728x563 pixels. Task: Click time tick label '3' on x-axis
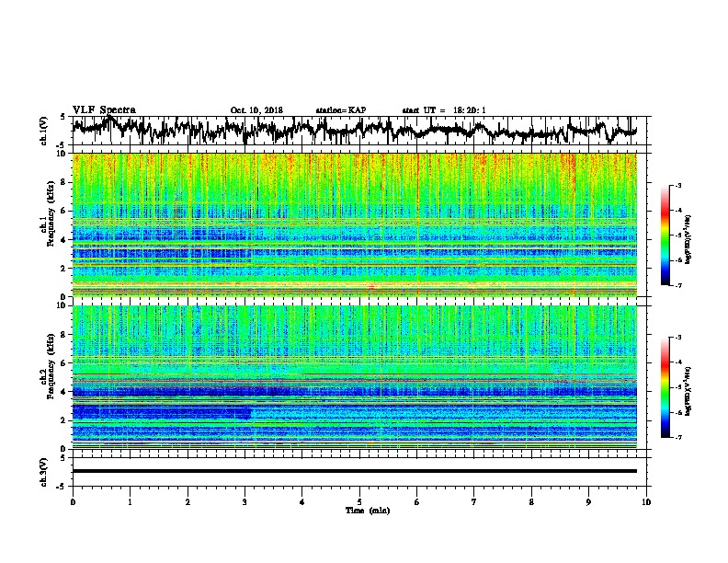pos(245,502)
